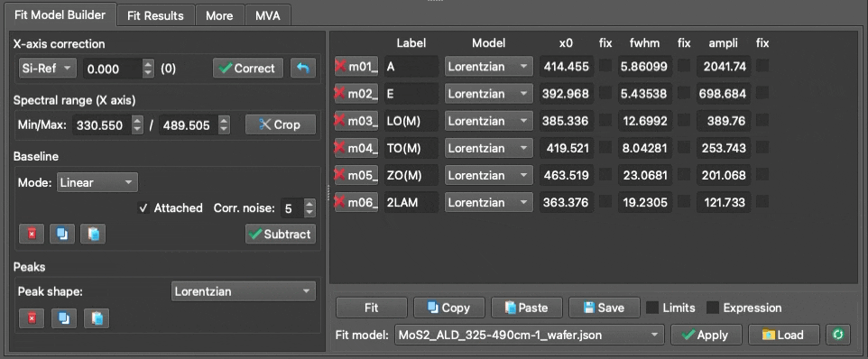868x359 pixels.
Task: Click the Label field containing A
Action: (x=411, y=67)
